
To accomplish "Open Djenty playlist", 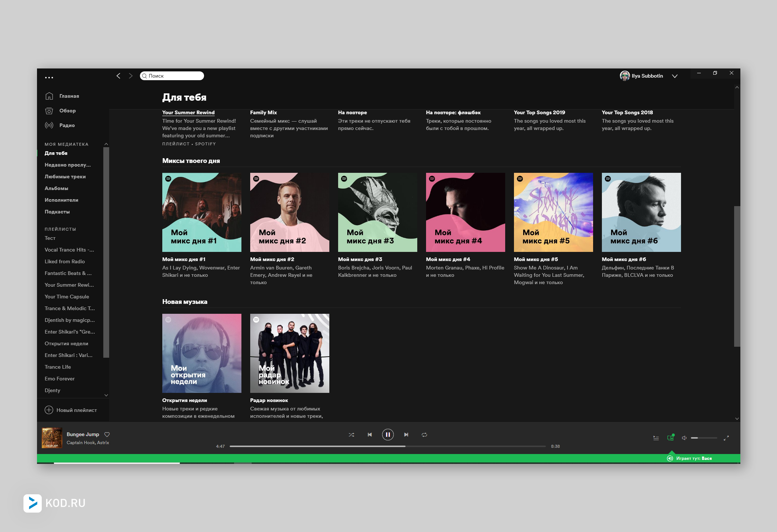I will click(x=52, y=390).
